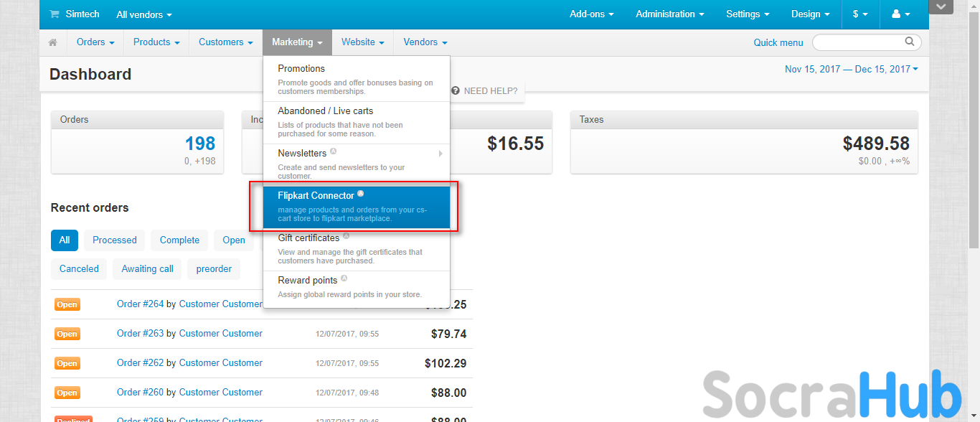Click the search magnifier icon
Image resolution: width=980 pixels, height=422 pixels.
910,42
